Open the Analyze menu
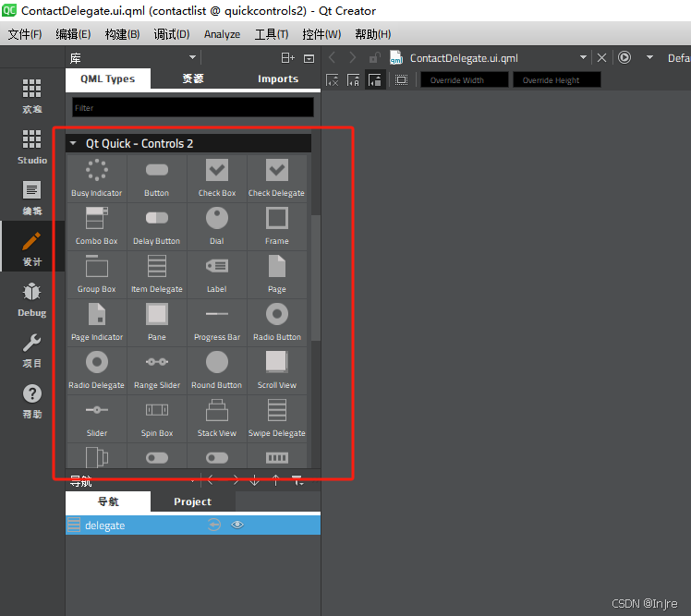 tap(222, 34)
